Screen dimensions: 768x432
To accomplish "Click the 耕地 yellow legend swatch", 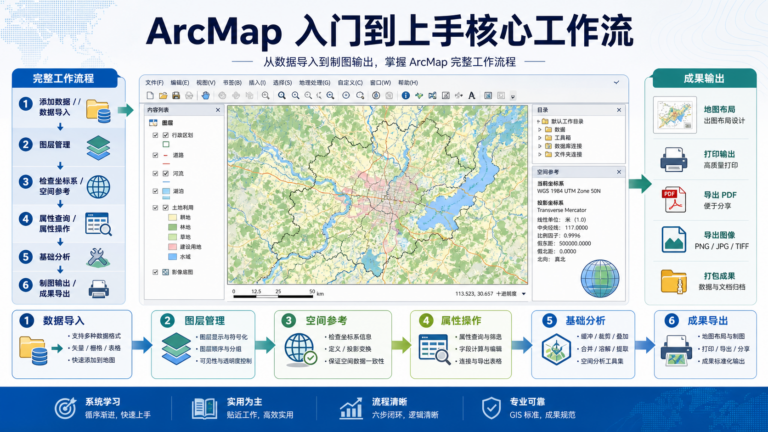I will (x=172, y=217).
